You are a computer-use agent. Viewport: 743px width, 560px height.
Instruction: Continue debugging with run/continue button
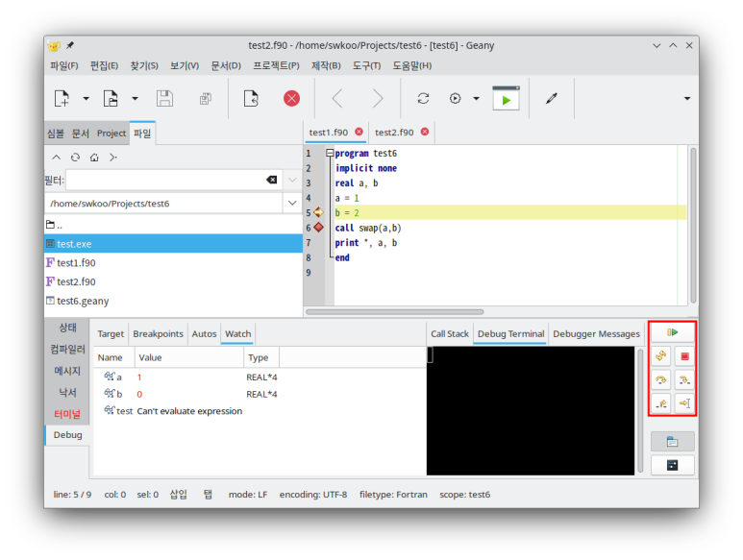[x=673, y=332]
